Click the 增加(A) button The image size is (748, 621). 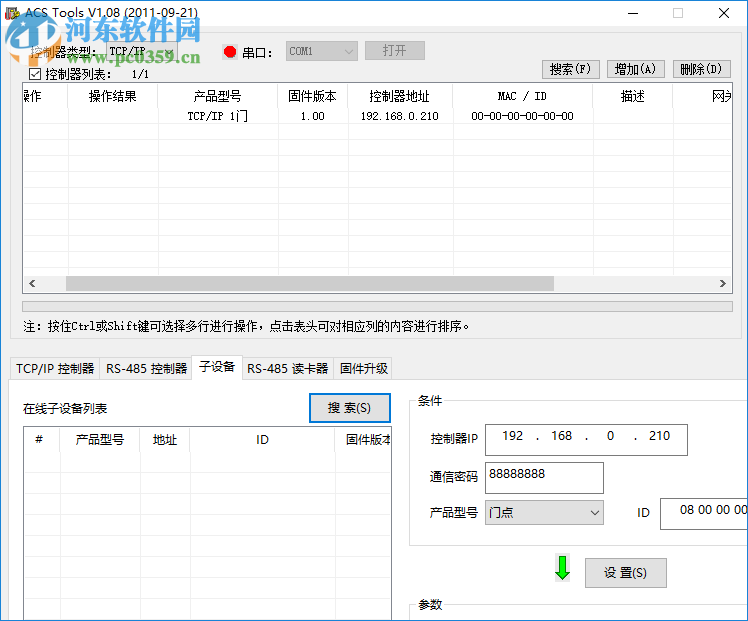pyautogui.click(x=635, y=69)
